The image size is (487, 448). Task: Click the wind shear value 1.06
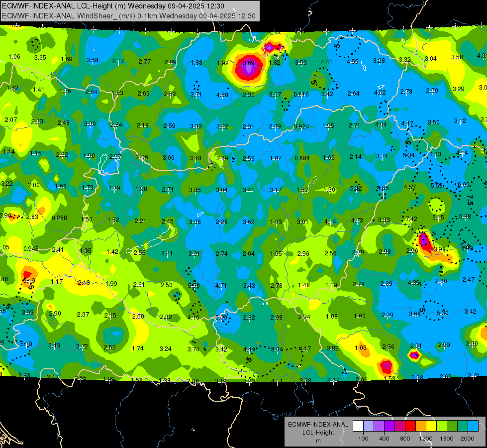click(14, 57)
